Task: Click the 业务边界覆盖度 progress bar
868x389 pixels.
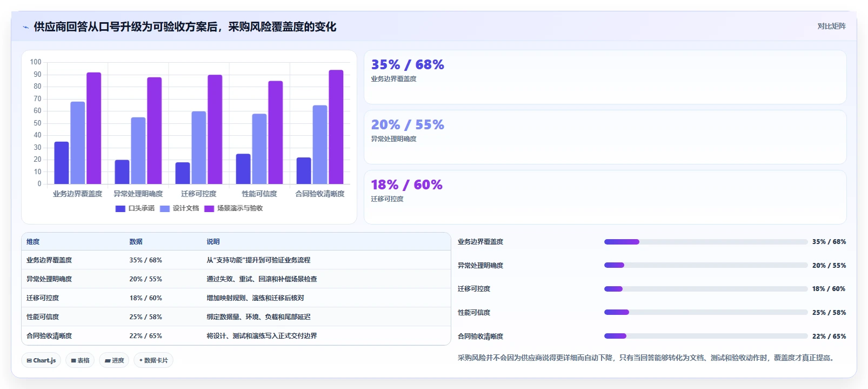Action: 706,242
